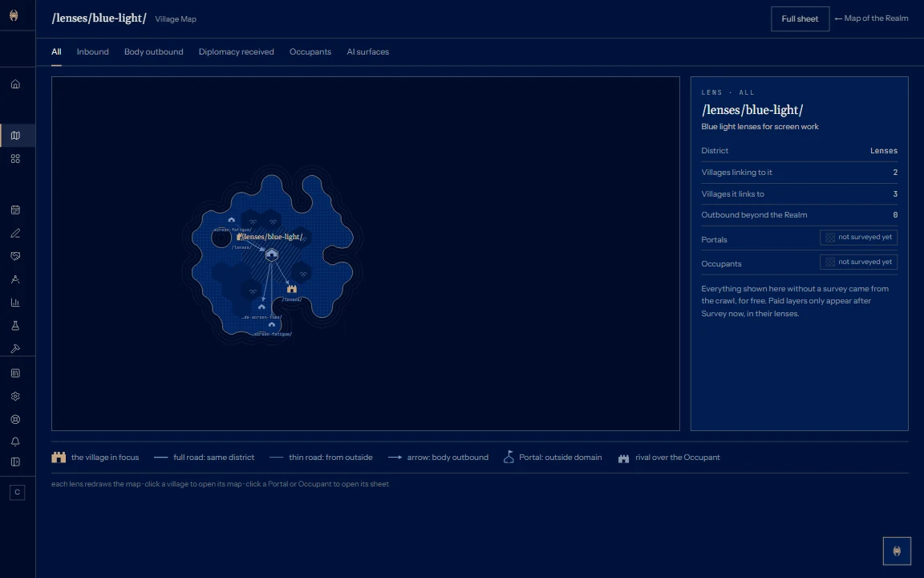The height and width of the screenshot is (578, 924).
Task: Click the 'Village Map' subtitle text
Action: 176,19
